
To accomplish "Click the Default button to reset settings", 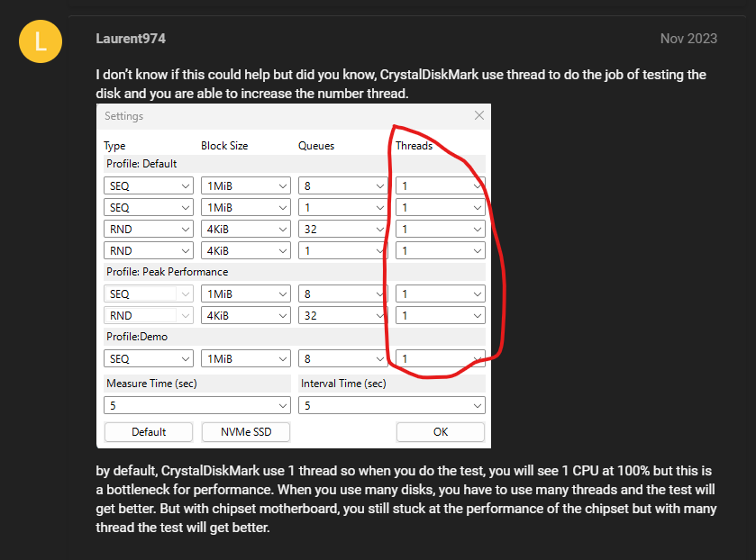I will pos(148,432).
